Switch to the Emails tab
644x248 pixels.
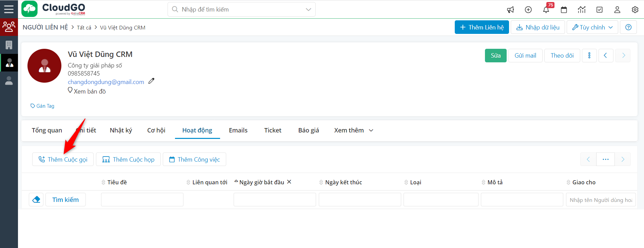click(x=238, y=130)
